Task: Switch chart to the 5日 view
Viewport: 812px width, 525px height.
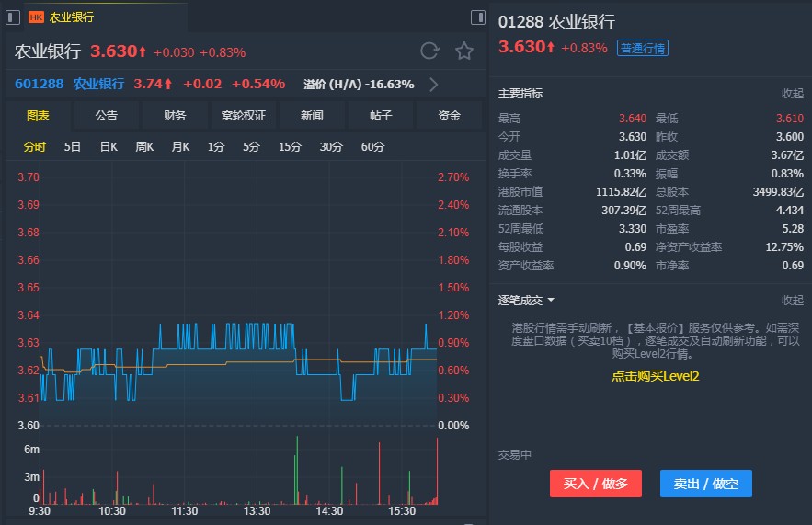Action: coord(73,147)
